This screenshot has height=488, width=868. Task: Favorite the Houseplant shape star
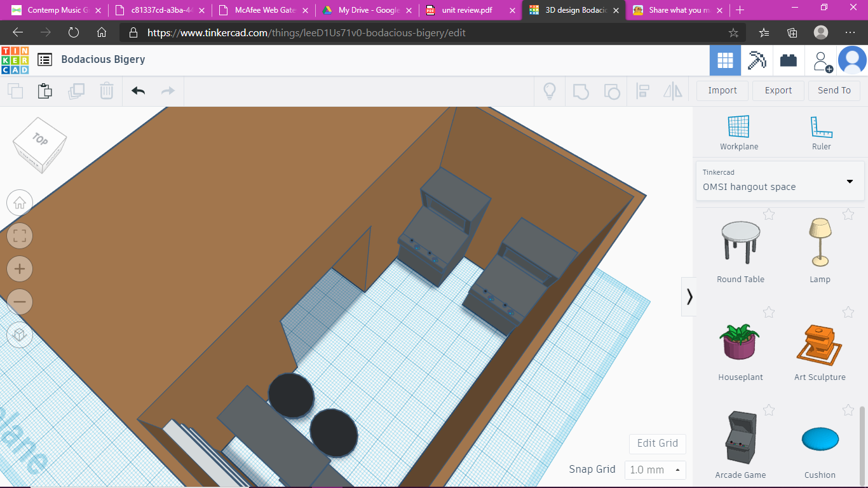coord(769,312)
